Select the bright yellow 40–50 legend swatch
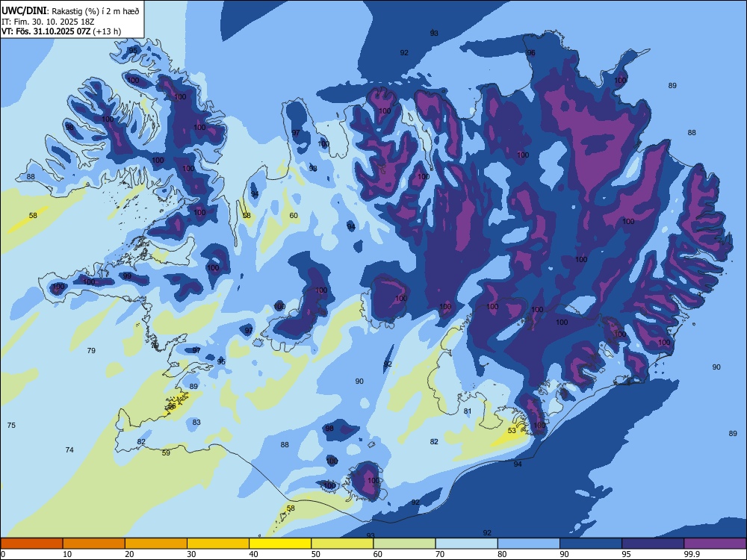This screenshot has height=560, width=747. [x=280, y=544]
